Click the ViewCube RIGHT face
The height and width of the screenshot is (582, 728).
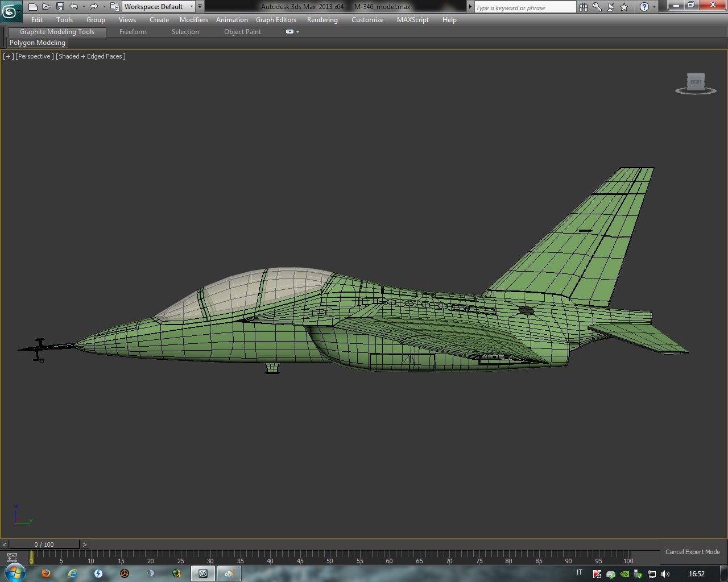696,81
